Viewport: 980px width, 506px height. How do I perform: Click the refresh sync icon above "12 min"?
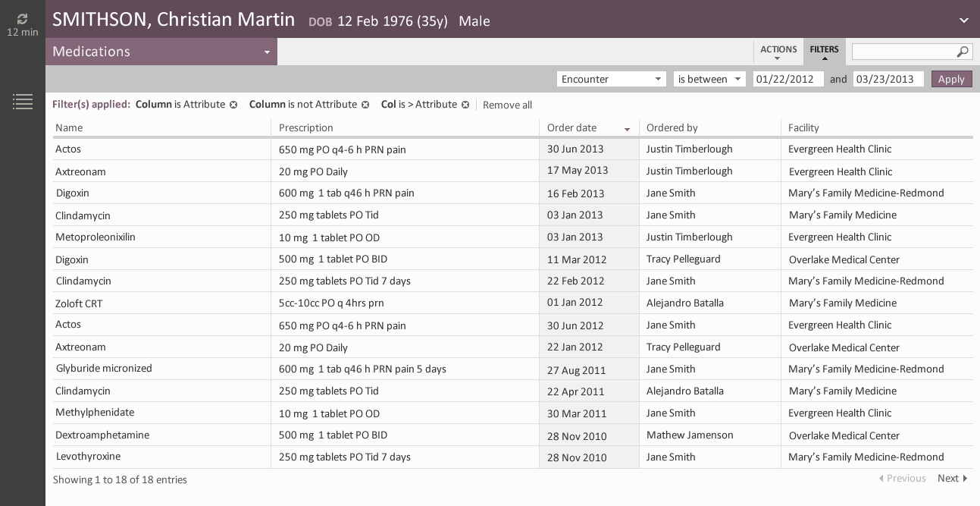pos(22,19)
